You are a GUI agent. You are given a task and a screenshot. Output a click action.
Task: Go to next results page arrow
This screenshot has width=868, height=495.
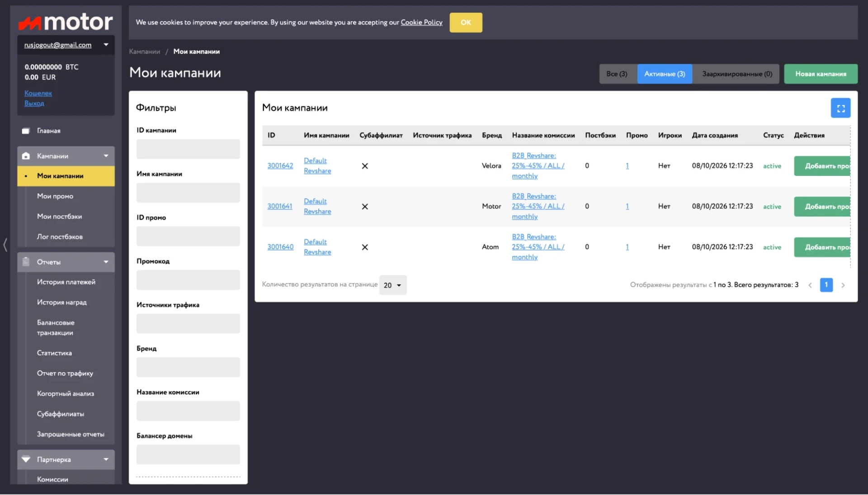843,285
